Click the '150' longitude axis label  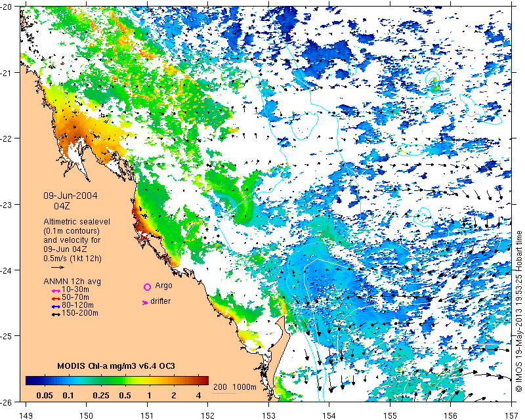87,415
